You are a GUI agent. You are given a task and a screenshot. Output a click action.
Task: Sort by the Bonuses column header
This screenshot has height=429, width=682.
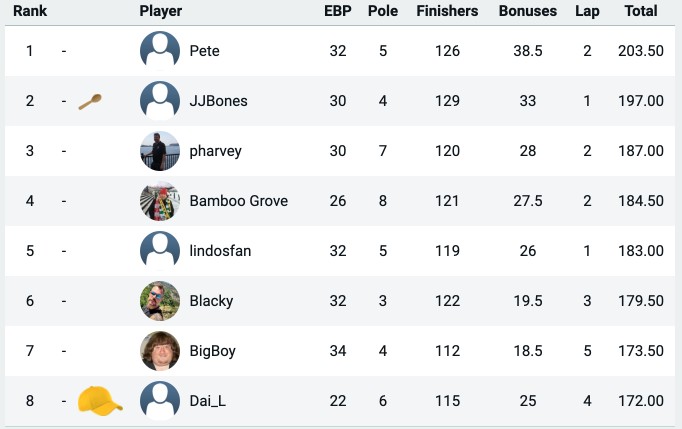pyautogui.click(x=528, y=11)
